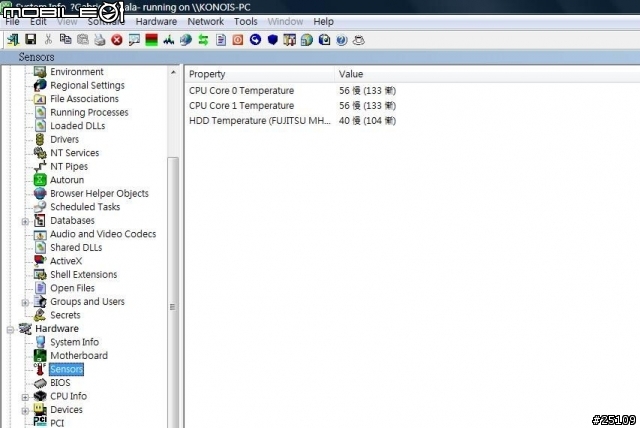The width and height of the screenshot is (640, 428).
Task: Click the Print toolbar icon
Action: click(x=100, y=40)
